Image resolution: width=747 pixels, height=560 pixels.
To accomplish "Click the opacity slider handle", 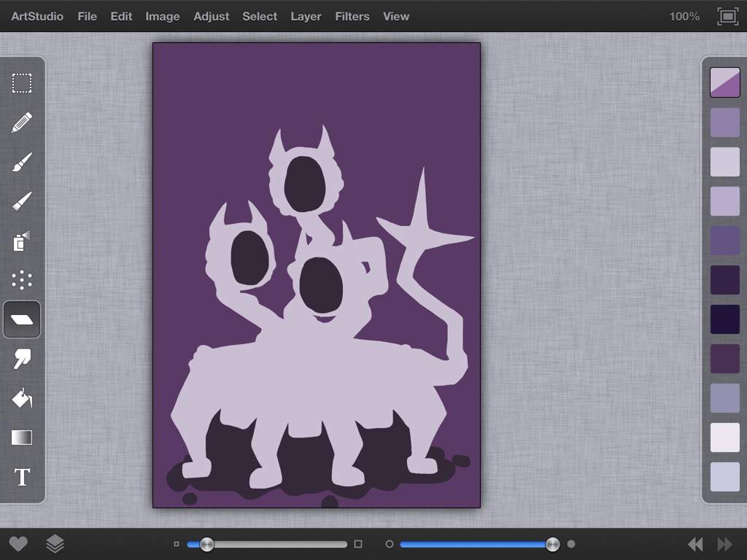I will coord(552,544).
